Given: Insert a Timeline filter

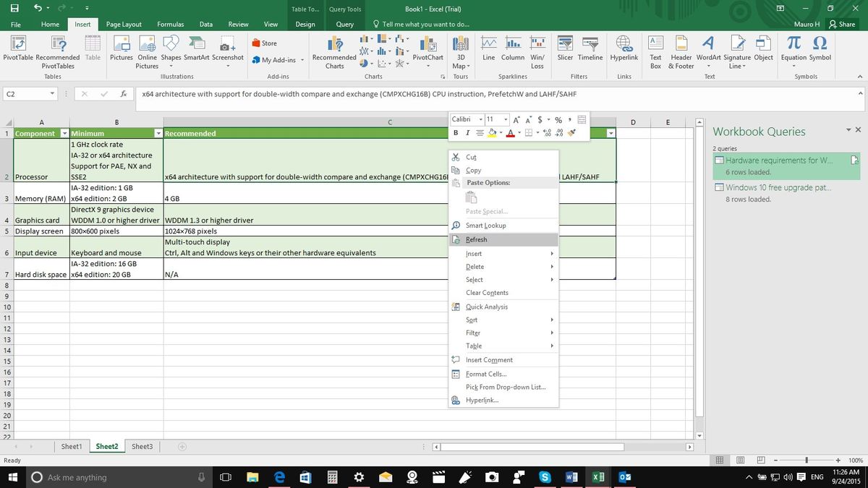Looking at the screenshot, I should coord(592,51).
